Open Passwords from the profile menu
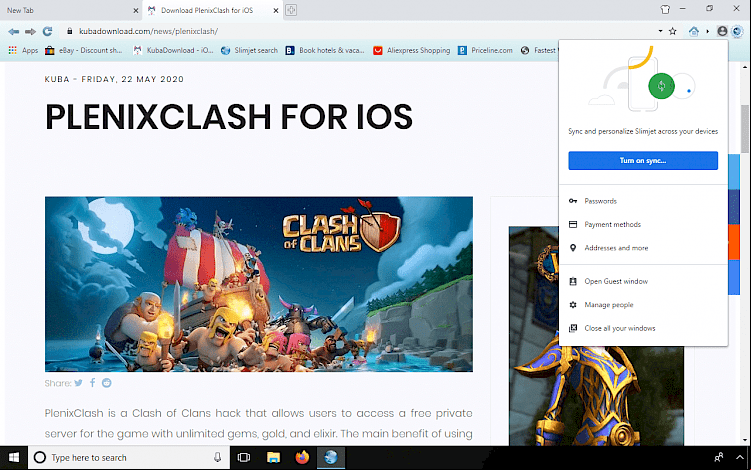The height and width of the screenshot is (470, 751). pos(643,201)
